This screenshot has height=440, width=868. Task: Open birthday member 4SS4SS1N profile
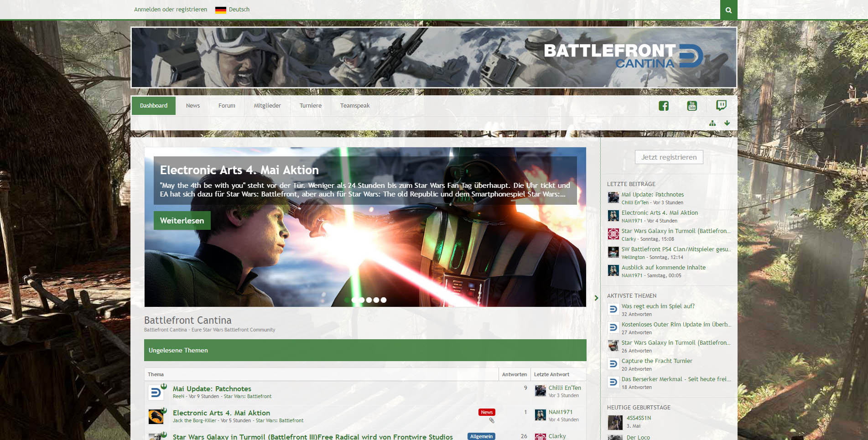639,418
